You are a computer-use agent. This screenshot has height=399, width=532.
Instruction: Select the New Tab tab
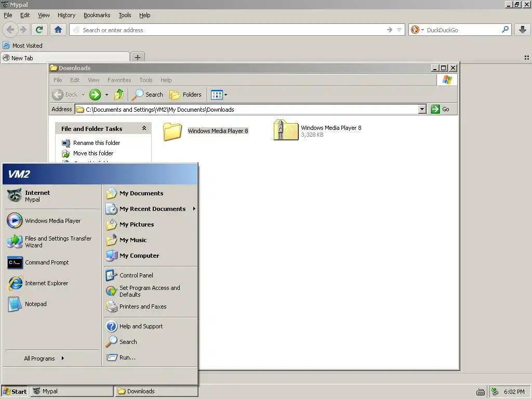coord(65,58)
